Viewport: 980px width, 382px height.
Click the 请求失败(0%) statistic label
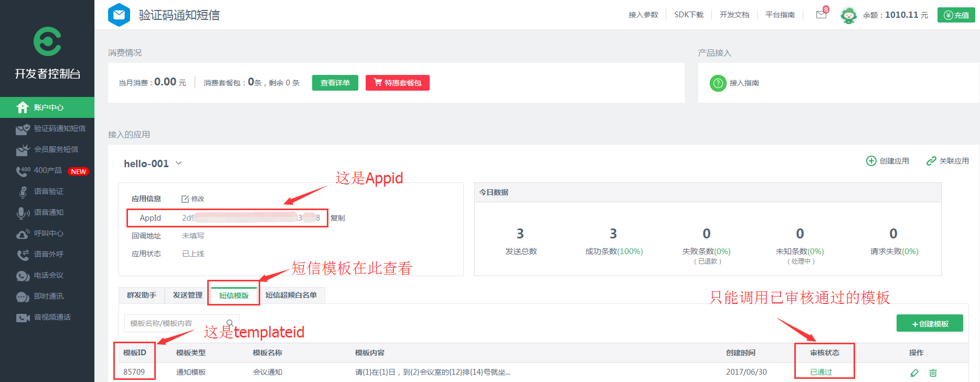tap(894, 252)
